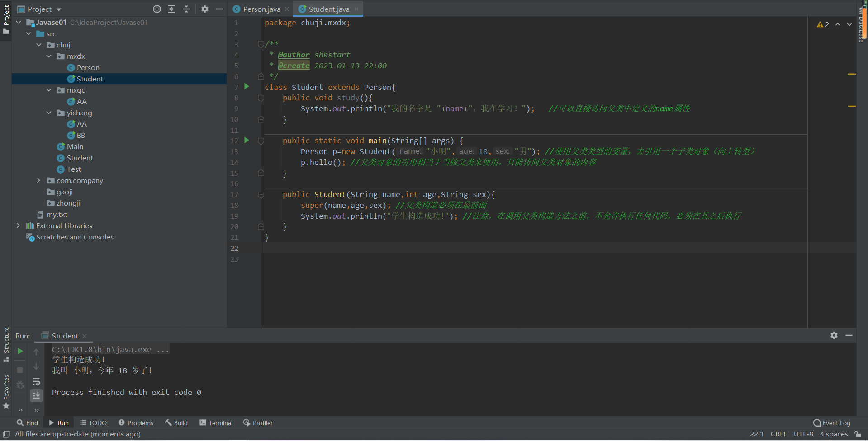Click 4 spaces indent setting
The height and width of the screenshot is (441, 868).
[834, 434]
